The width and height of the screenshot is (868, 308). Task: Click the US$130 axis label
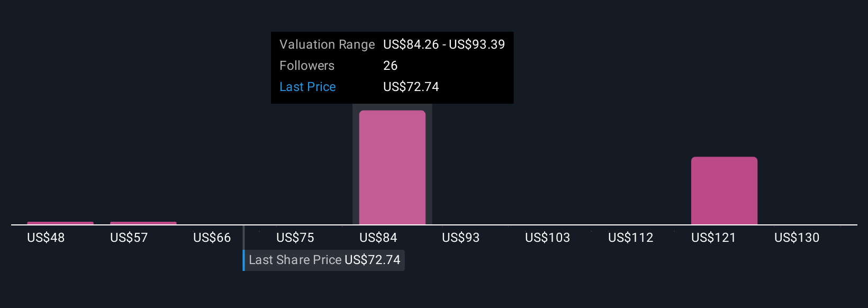797,238
